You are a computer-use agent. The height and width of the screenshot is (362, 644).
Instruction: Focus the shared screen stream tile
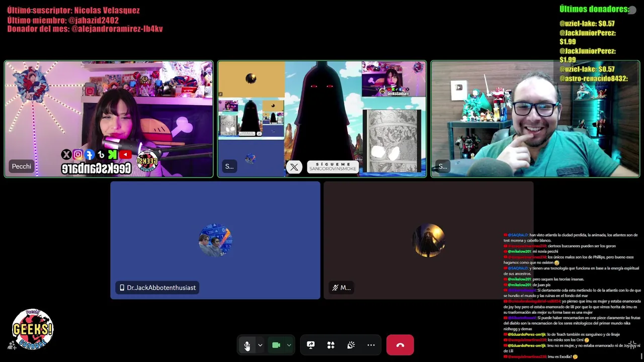coord(322,119)
